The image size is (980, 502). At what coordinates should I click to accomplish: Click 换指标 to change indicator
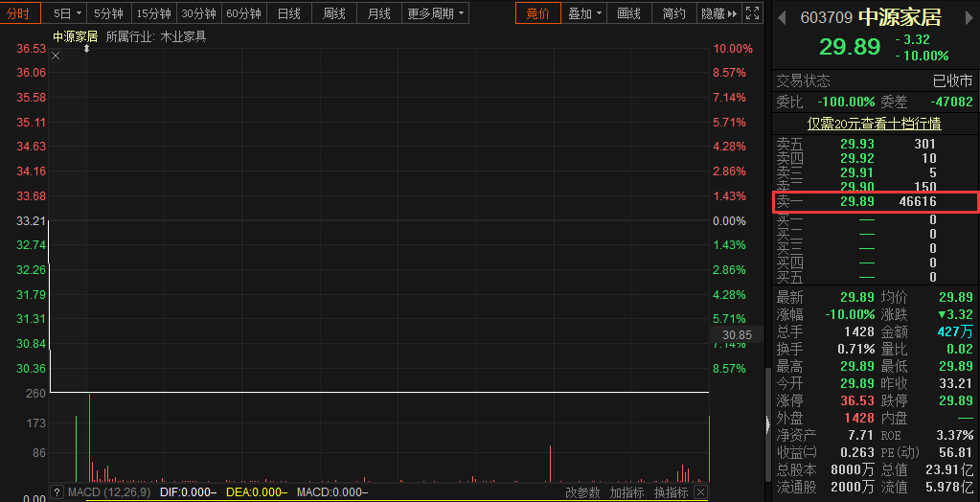point(672,492)
